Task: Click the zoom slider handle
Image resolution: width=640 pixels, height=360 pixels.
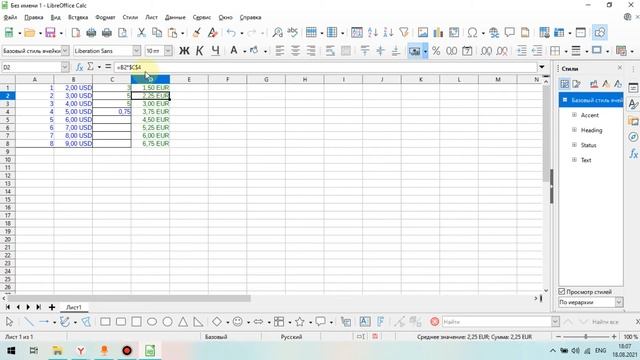Action: (x=586, y=337)
